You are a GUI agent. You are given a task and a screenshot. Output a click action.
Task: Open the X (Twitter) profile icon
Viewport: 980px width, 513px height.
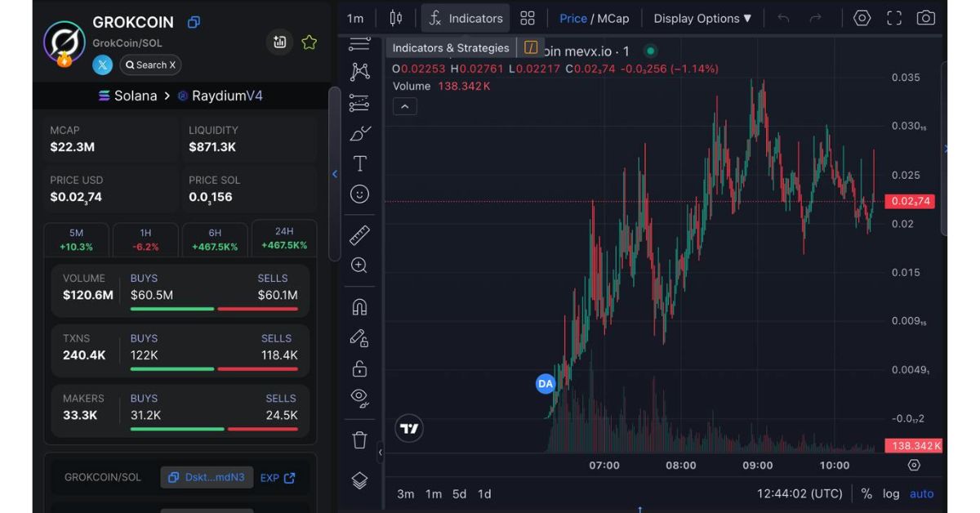(x=102, y=65)
